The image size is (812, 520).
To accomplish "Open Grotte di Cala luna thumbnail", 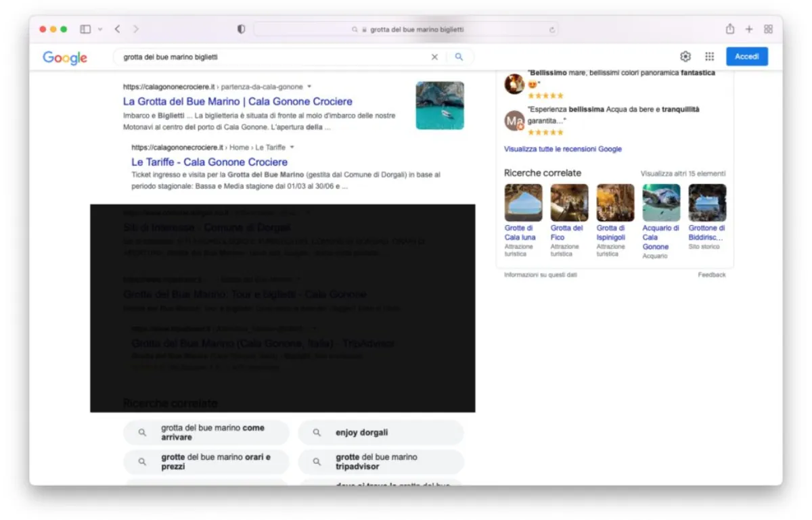I will [x=524, y=203].
